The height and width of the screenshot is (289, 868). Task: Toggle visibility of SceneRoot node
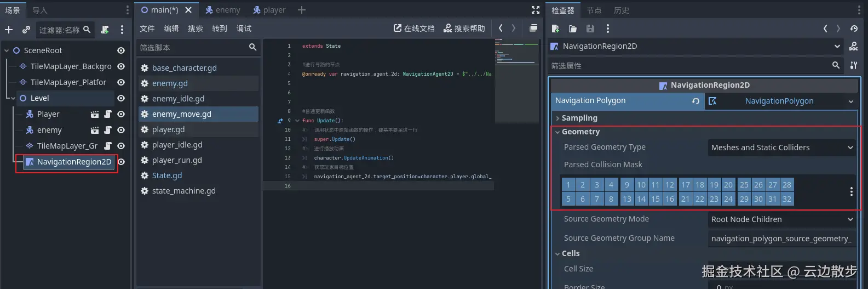pyautogui.click(x=121, y=50)
